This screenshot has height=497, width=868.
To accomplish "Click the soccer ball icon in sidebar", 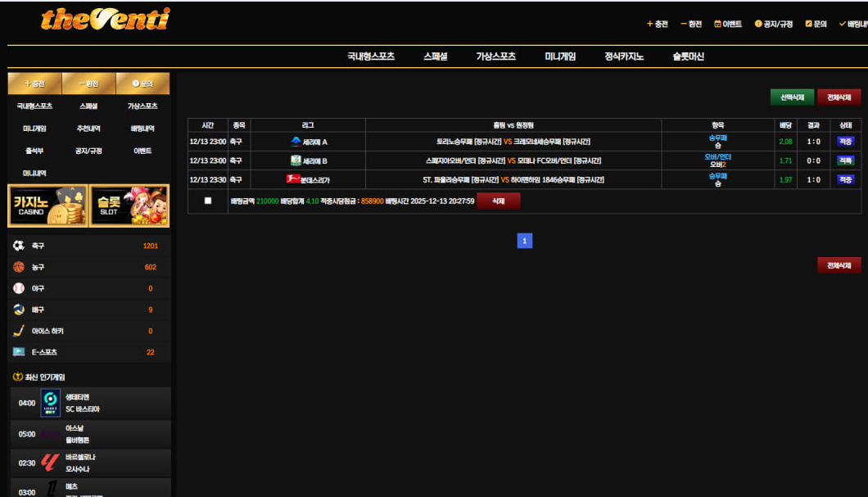I will pos(19,246).
